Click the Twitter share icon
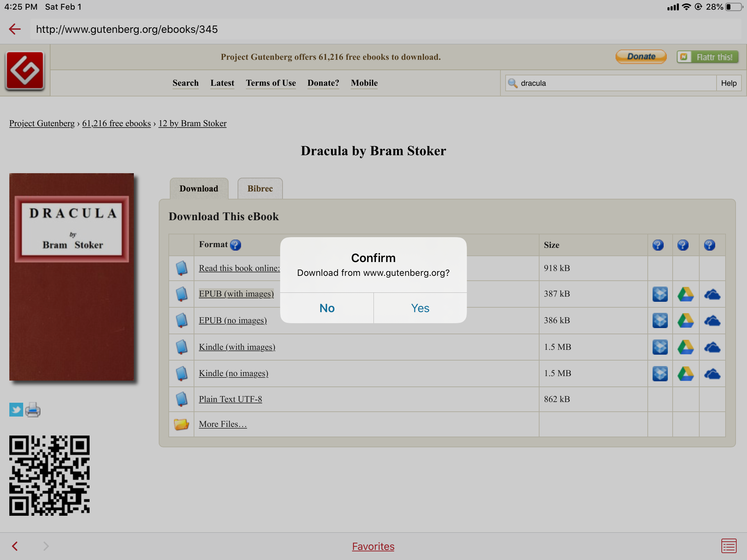747x560 pixels. click(16, 410)
